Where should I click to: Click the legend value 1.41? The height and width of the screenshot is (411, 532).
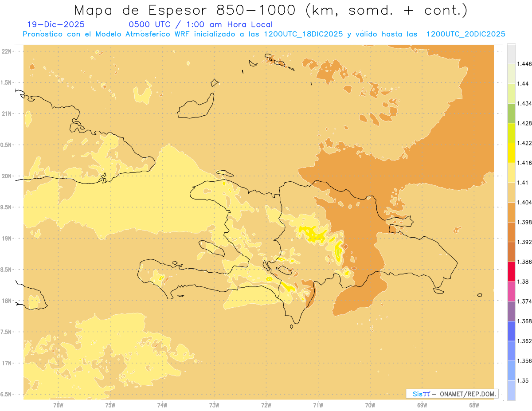(x=523, y=183)
